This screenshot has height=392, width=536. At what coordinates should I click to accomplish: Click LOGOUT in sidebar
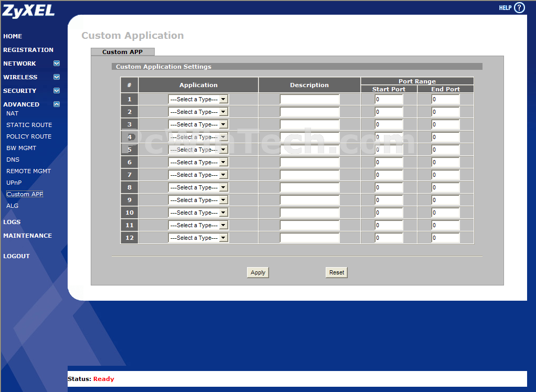tap(16, 256)
